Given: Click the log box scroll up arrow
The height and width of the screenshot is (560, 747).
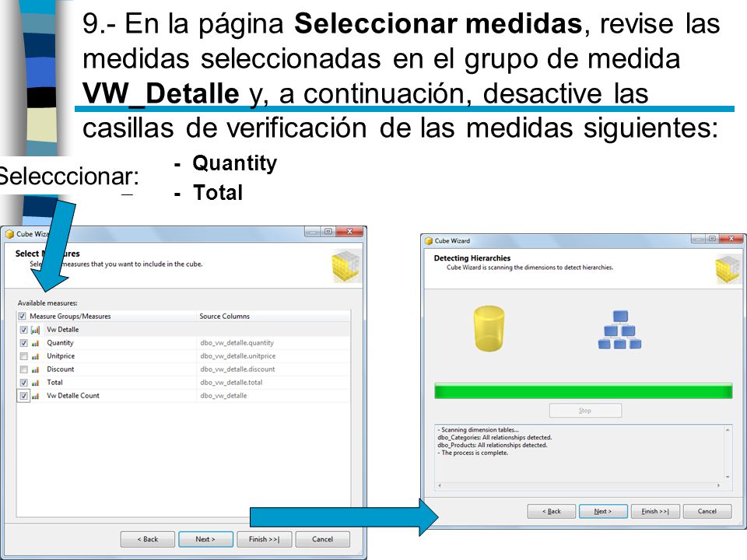Looking at the screenshot, I should (728, 430).
